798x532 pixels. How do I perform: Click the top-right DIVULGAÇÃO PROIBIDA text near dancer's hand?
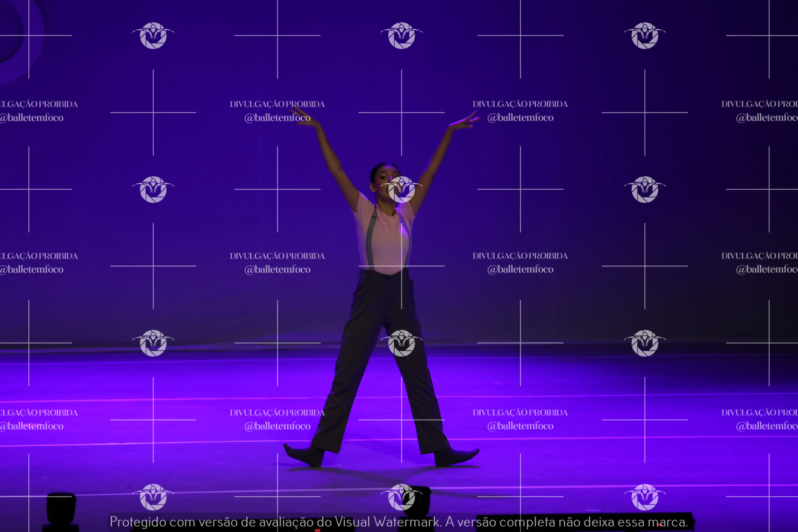520,104
